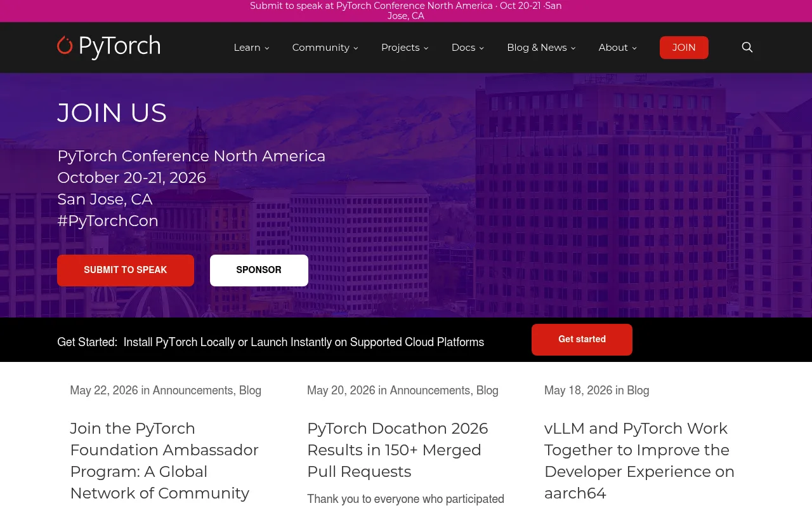The width and height of the screenshot is (812, 508).
Task: Expand the Community menu chevron
Action: coord(356,48)
